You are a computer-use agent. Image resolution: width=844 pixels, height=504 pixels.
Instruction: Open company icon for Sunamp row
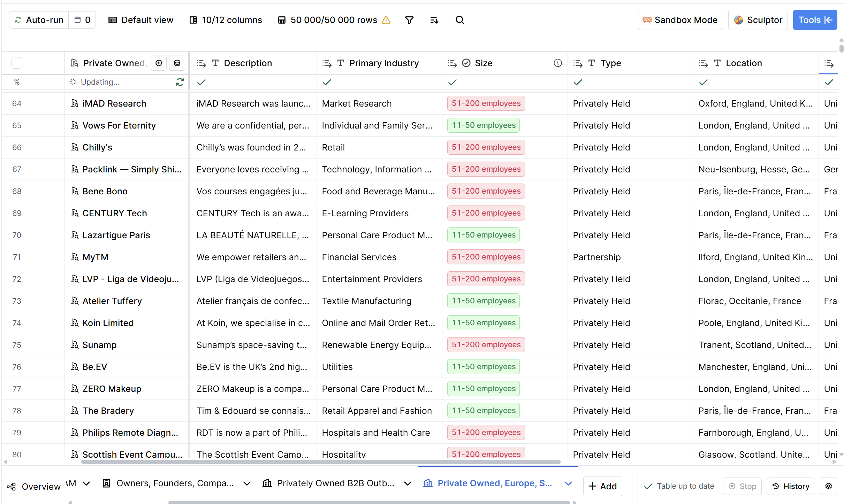75,345
